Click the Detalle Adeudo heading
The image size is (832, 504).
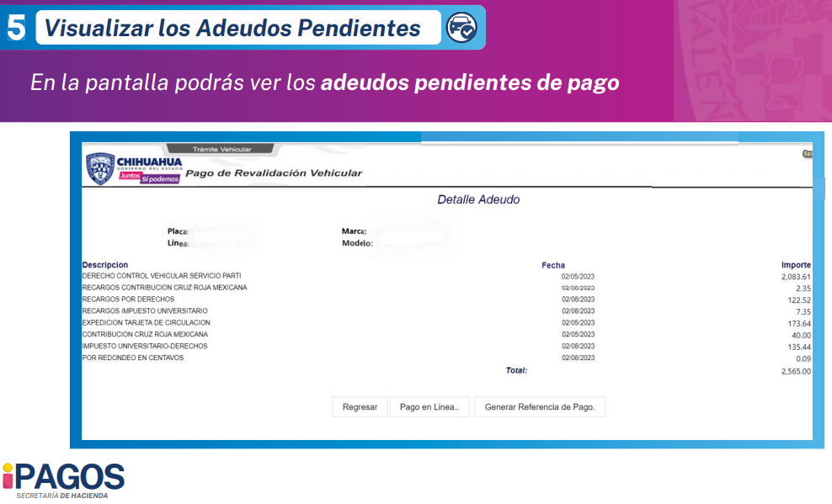[x=478, y=199]
